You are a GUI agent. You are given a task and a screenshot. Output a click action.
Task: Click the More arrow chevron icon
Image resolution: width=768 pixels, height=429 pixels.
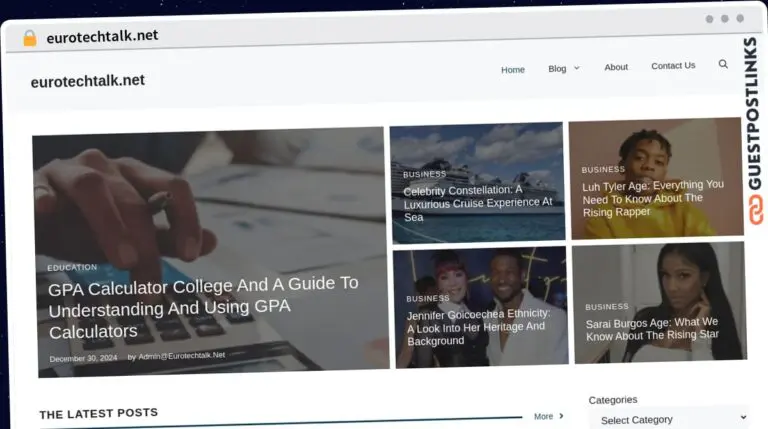(x=561, y=416)
